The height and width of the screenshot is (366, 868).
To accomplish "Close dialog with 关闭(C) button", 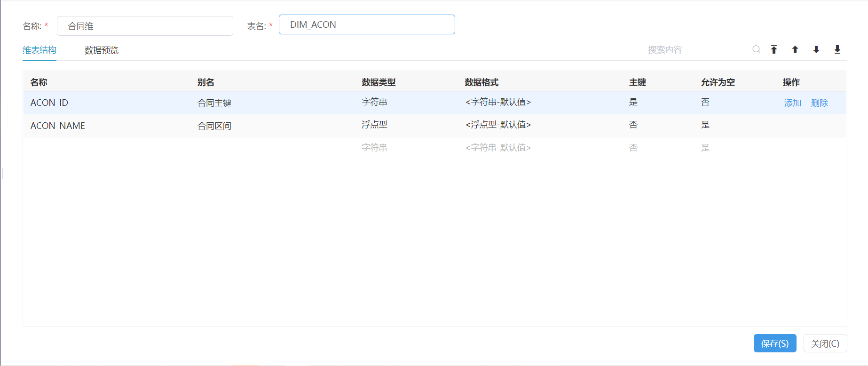I will pos(825,343).
